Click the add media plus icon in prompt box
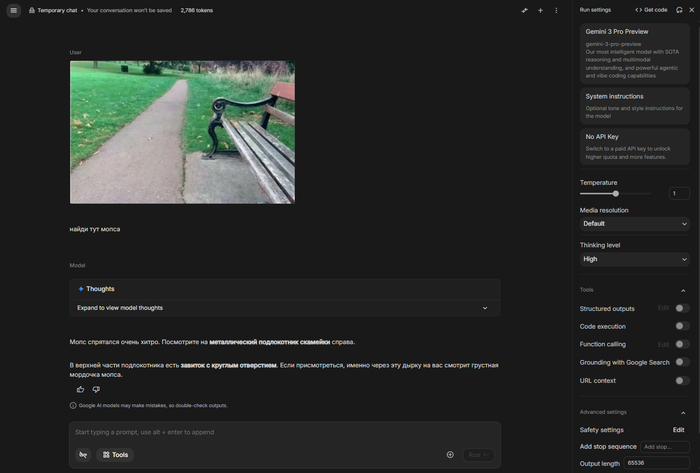The width and height of the screenshot is (700, 473). pyautogui.click(x=450, y=454)
